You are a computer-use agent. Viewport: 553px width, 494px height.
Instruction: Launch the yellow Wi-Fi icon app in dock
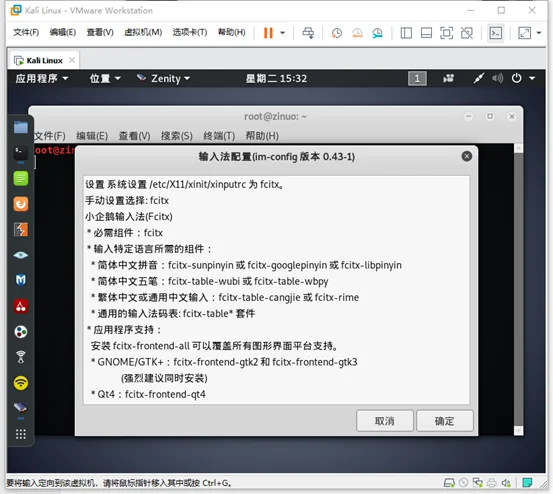pyautogui.click(x=21, y=383)
